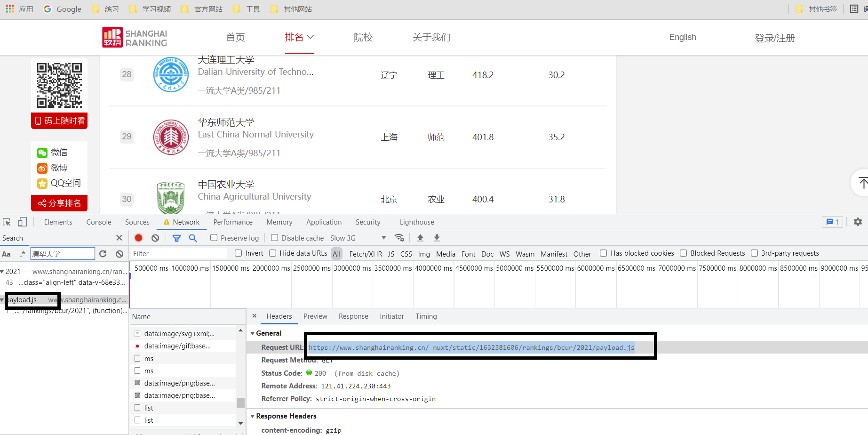
Task: Refresh the search results
Action: click(103, 254)
